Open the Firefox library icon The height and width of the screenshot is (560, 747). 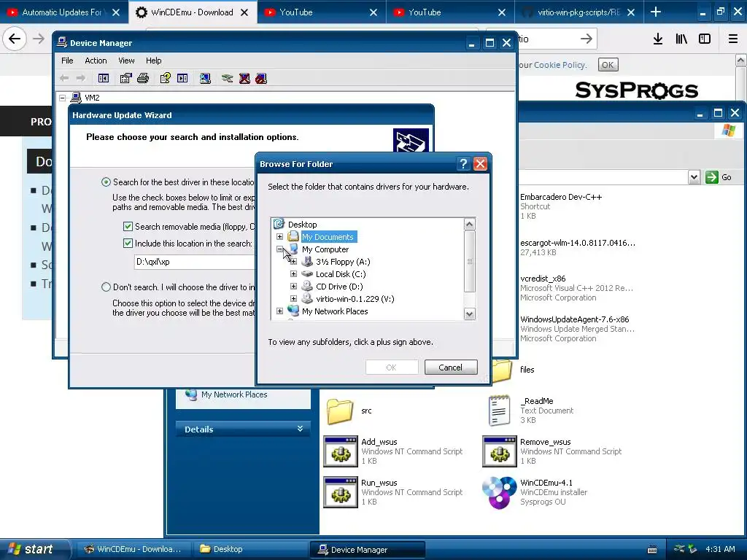(681, 39)
